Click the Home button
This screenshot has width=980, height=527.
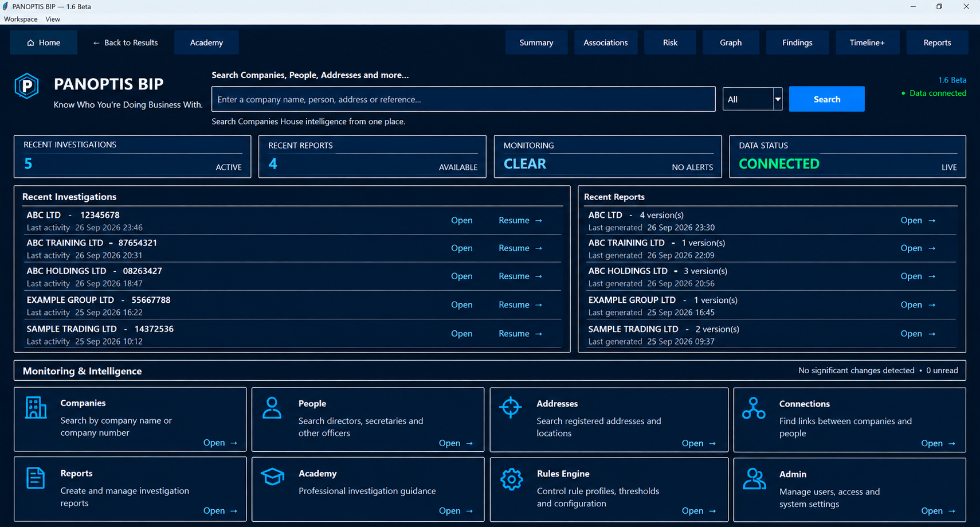coord(44,42)
